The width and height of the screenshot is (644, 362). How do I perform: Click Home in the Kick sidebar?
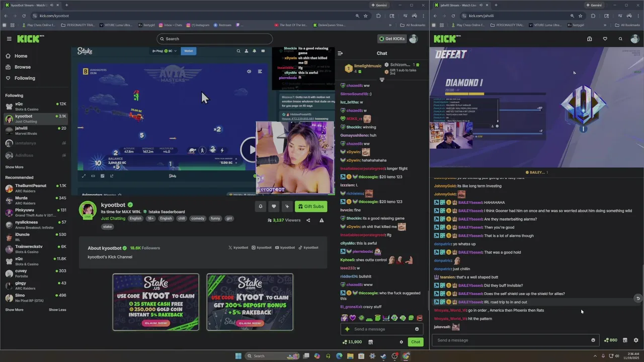coord(21,56)
